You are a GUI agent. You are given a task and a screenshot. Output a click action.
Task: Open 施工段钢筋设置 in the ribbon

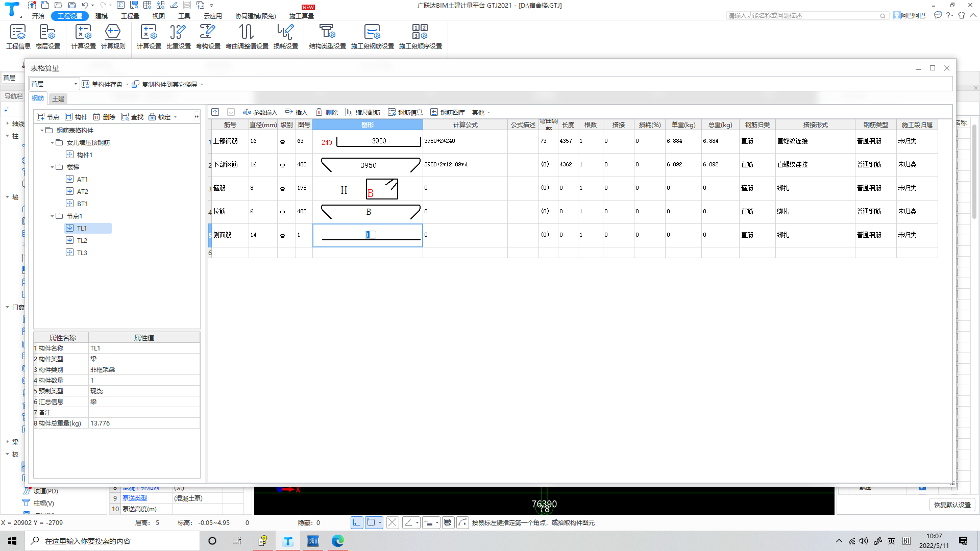click(x=373, y=37)
